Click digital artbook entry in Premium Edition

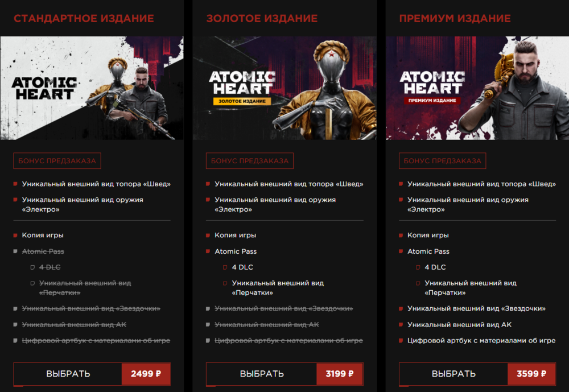[x=481, y=340]
